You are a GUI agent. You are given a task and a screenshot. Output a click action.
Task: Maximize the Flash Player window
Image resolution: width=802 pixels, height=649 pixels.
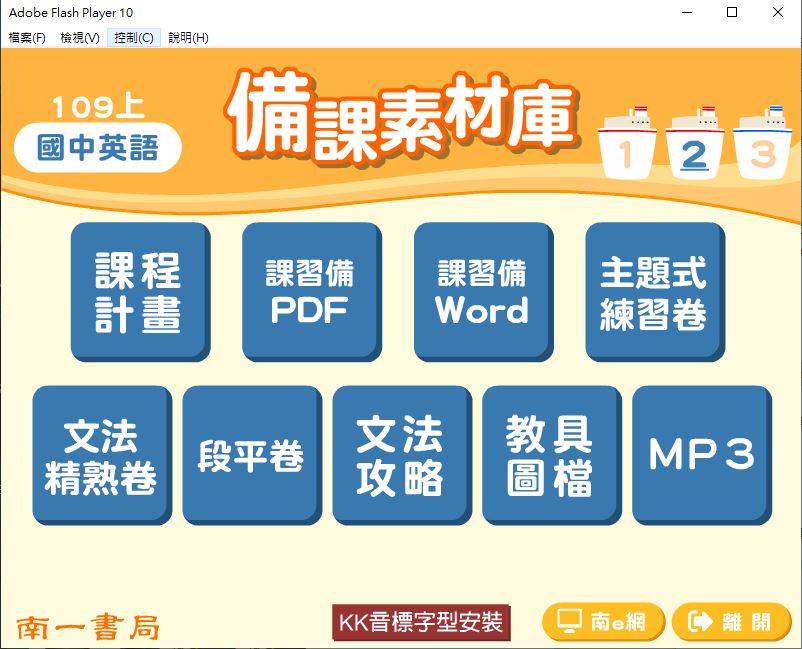click(732, 12)
